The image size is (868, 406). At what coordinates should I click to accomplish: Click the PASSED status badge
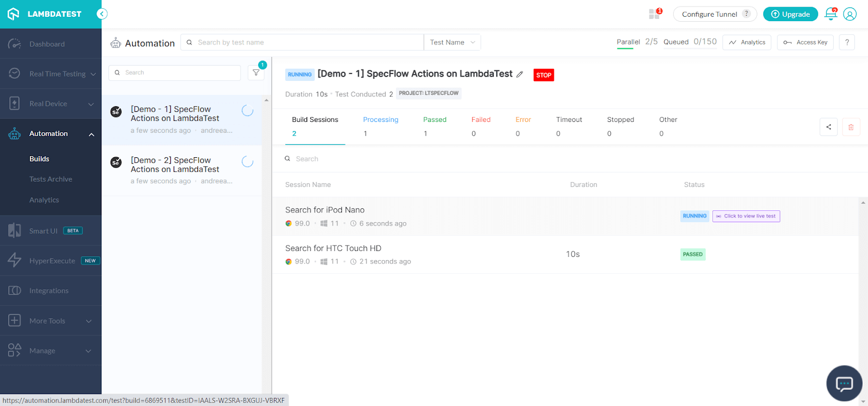pos(693,254)
